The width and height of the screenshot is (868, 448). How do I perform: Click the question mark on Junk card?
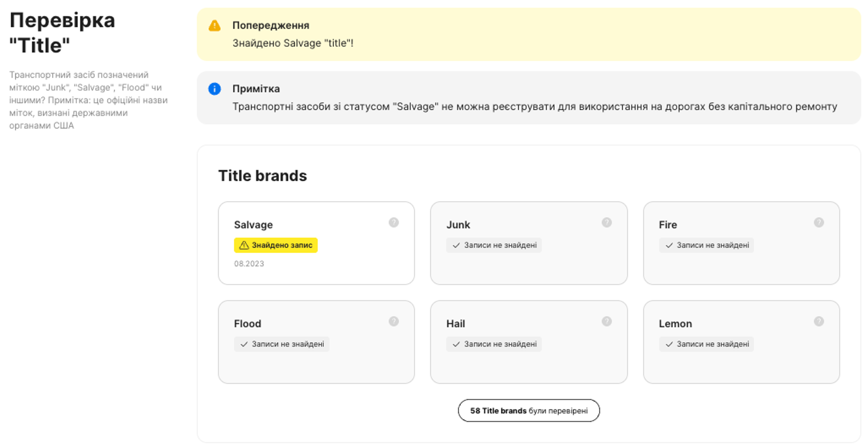[606, 223]
